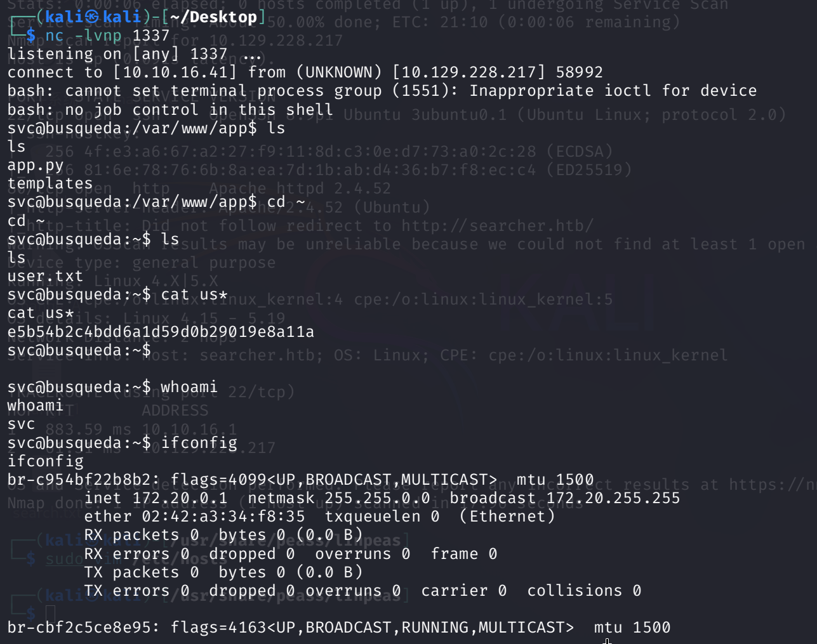Click "Inappropriate ioctl for device" error text
Image resolution: width=817 pixels, height=644 pixels.
pyautogui.click(x=613, y=91)
